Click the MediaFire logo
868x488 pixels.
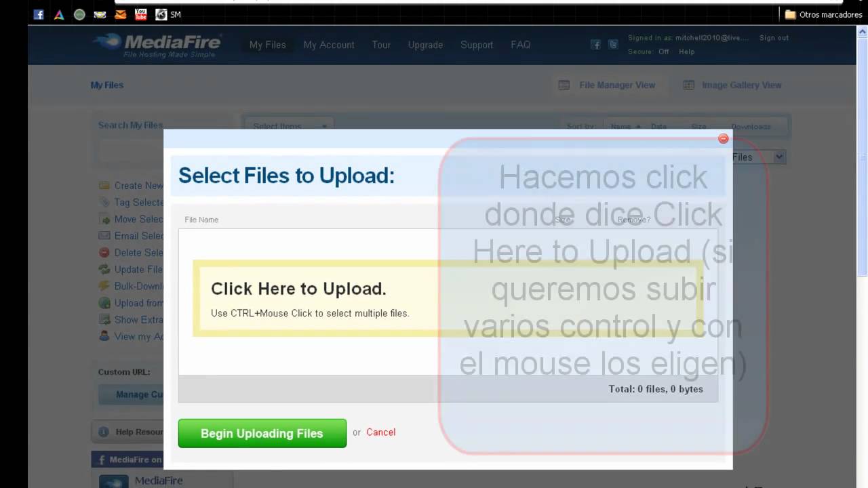click(x=157, y=45)
